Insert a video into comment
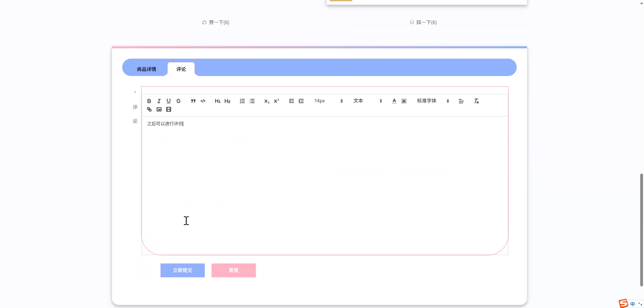Screen dimensions: 644x308 tap(169, 109)
